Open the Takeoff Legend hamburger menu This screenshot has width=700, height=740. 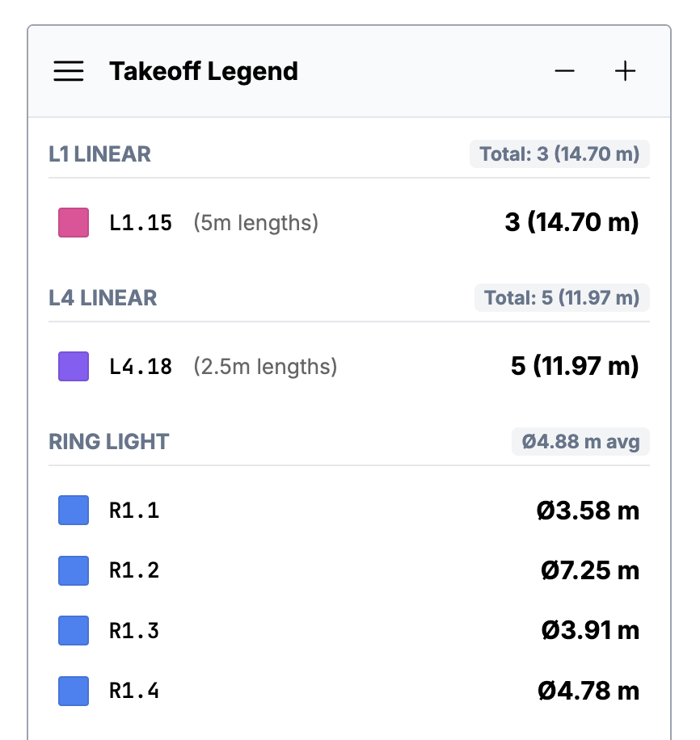click(69, 71)
